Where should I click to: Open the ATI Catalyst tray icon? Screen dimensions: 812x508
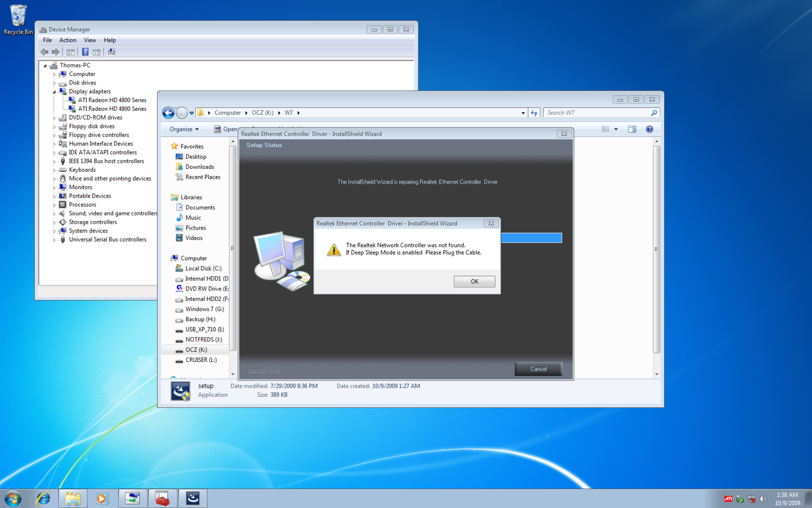[x=728, y=498]
